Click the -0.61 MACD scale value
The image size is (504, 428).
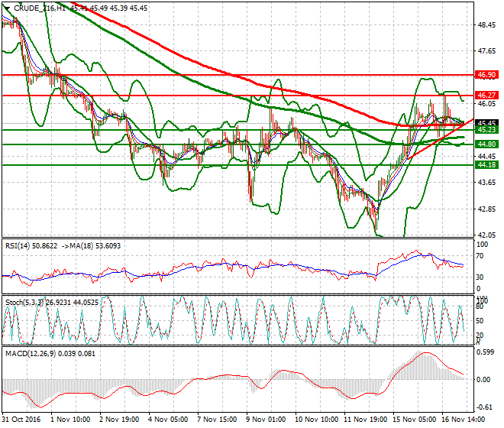pyautogui.click(x=484, y=407)
